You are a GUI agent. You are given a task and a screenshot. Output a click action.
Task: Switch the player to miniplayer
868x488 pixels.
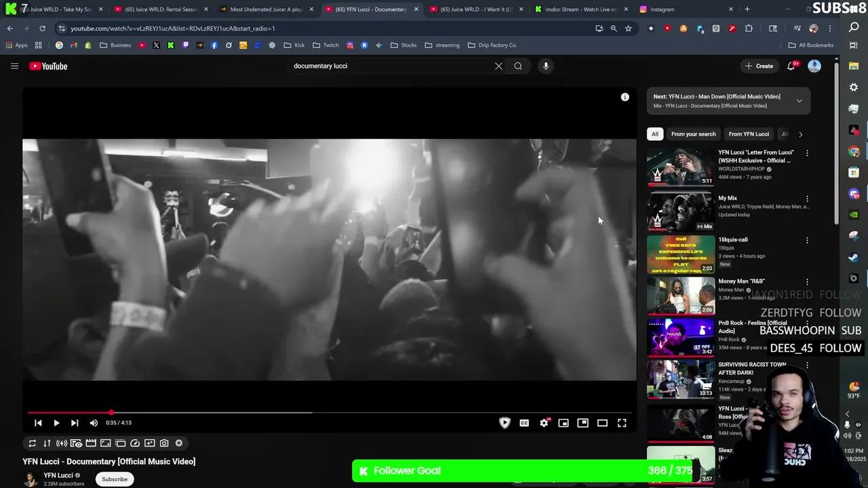pyautogui.click(x=564, y=423)
